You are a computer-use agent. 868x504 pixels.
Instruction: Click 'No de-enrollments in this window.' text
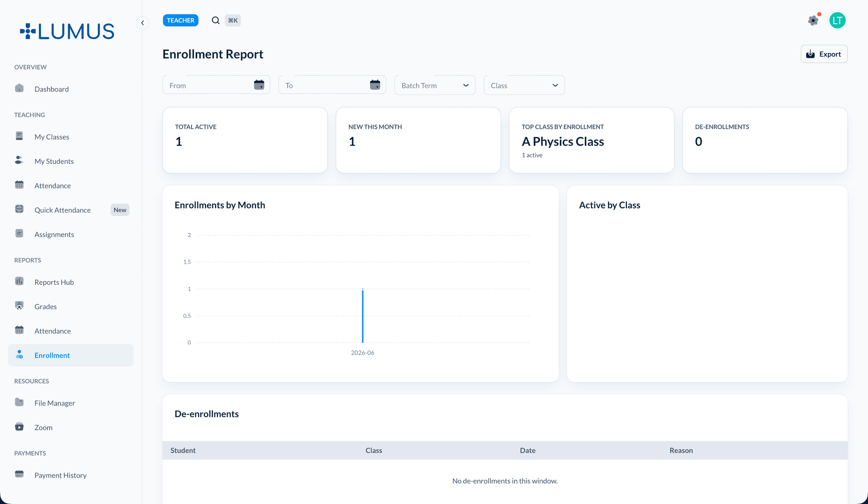[x=505, y=481]
